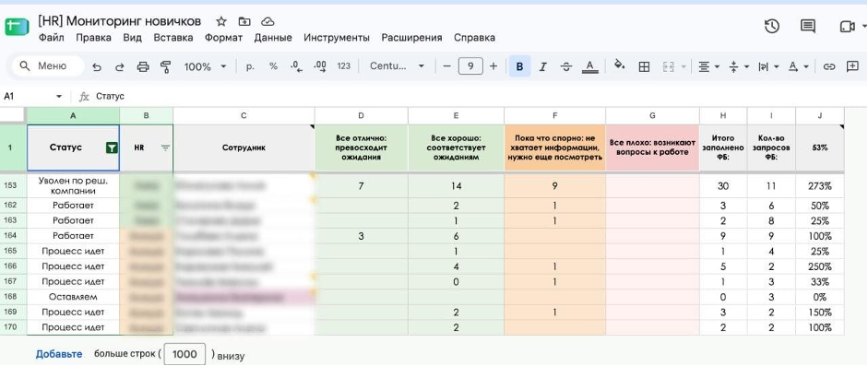Open zoom 100% dropdown

click(206, 67)
